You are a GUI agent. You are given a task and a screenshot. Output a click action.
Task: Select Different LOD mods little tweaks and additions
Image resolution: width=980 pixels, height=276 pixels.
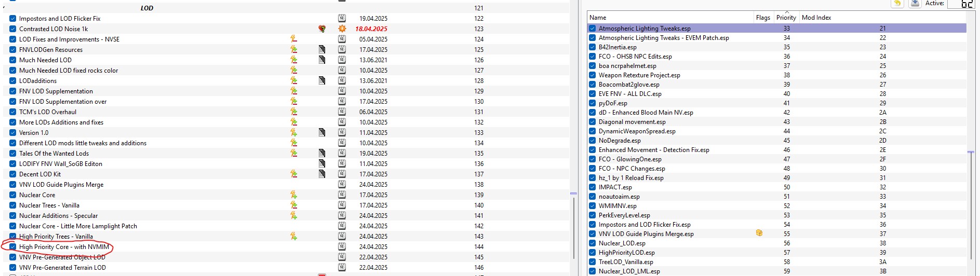coord(83,143)
